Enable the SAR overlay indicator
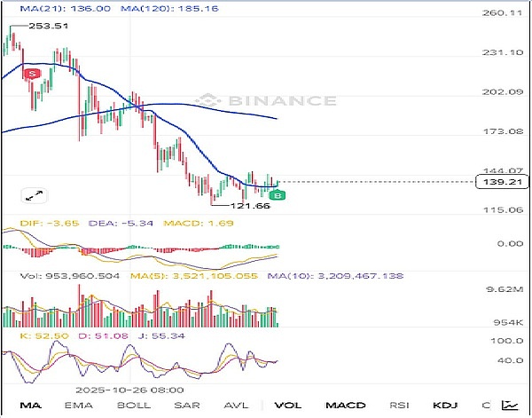Viewport: 532px width, 418px height. point(188,405)
